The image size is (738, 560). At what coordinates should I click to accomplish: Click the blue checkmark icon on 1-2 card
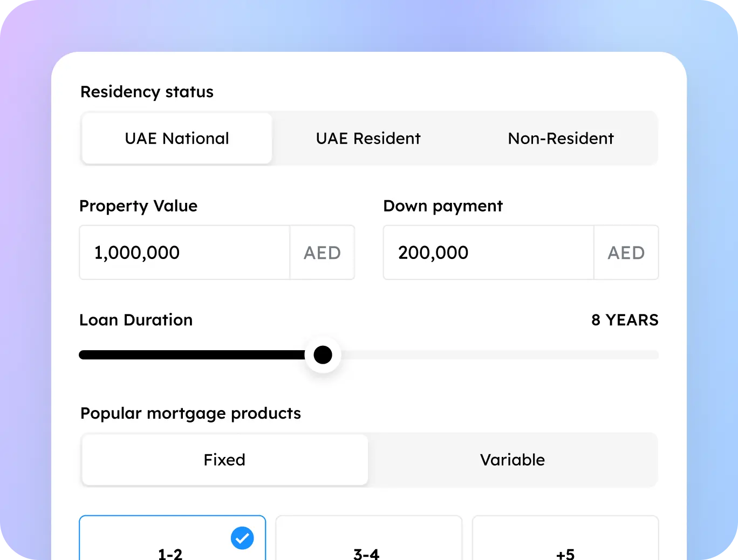tap(242, 538)
